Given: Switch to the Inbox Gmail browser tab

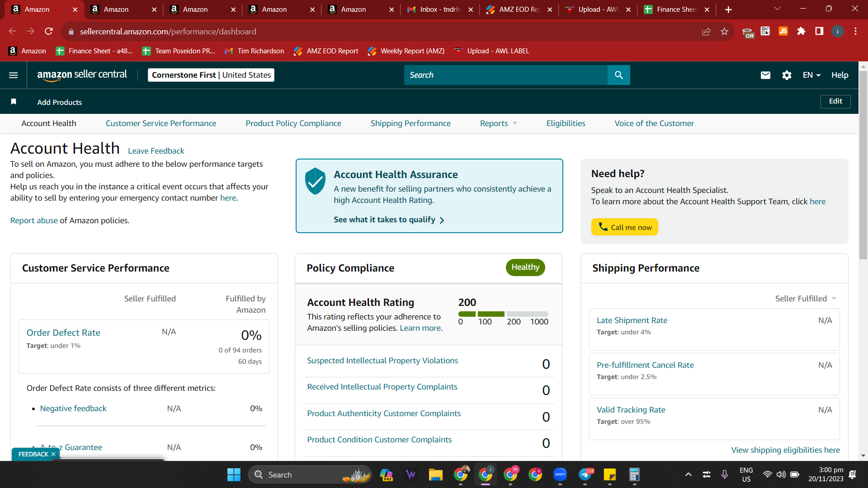Looking at the screenshot, I should click(x=439, y=9).
